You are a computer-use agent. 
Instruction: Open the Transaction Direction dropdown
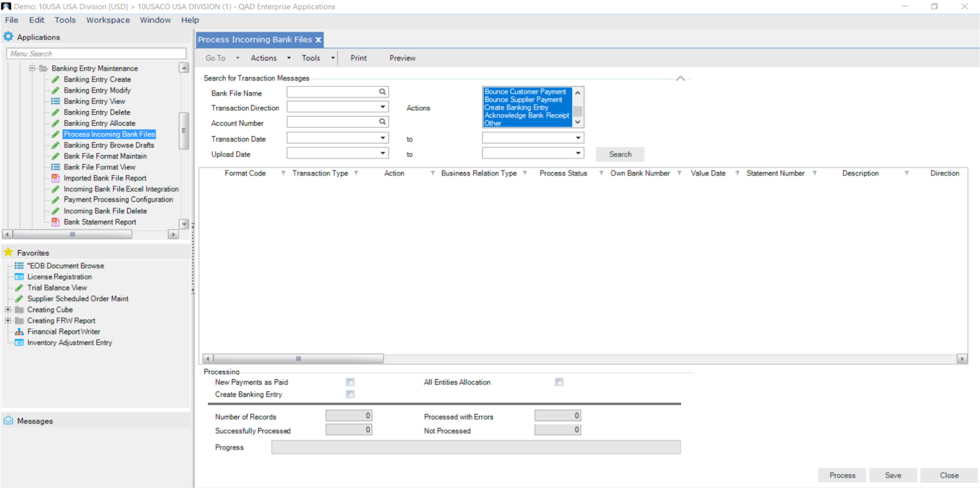coord(383,106)
